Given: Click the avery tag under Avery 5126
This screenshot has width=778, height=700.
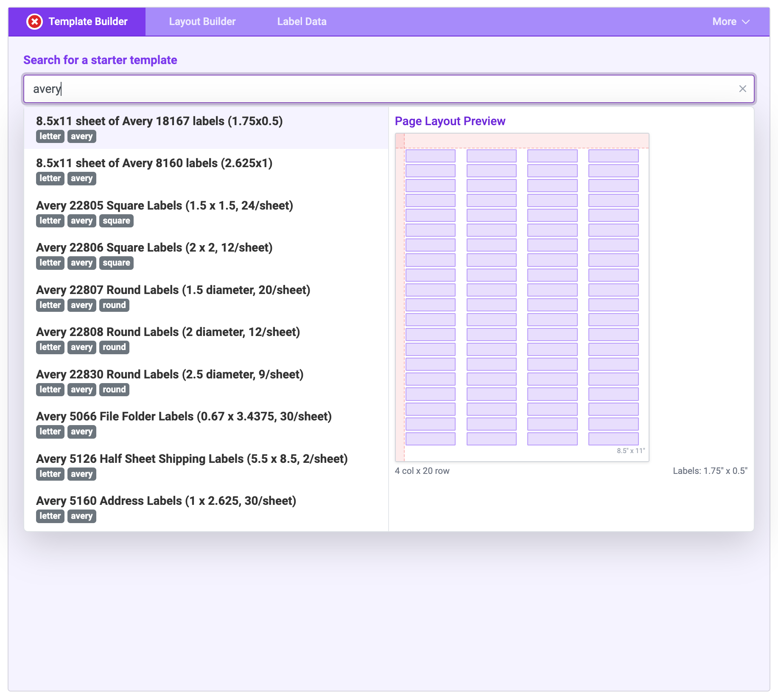Looking at the screenshot, I should (x=82, y=474).
